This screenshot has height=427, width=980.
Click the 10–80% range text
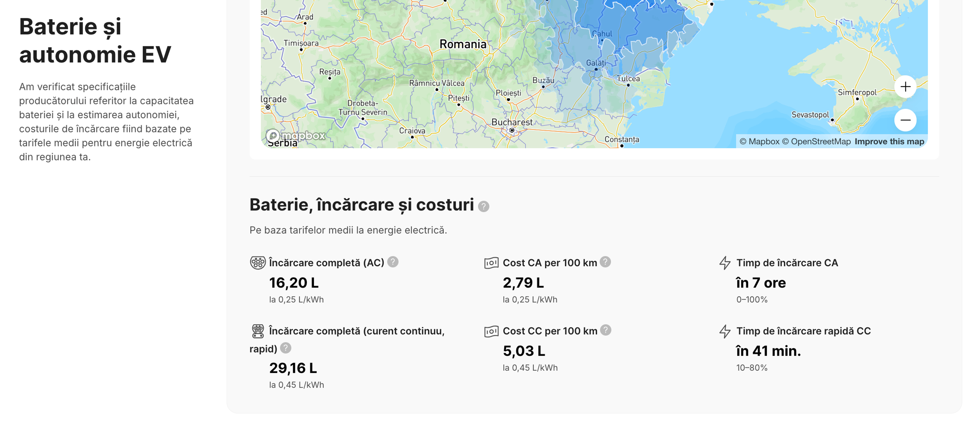point(752,368)
